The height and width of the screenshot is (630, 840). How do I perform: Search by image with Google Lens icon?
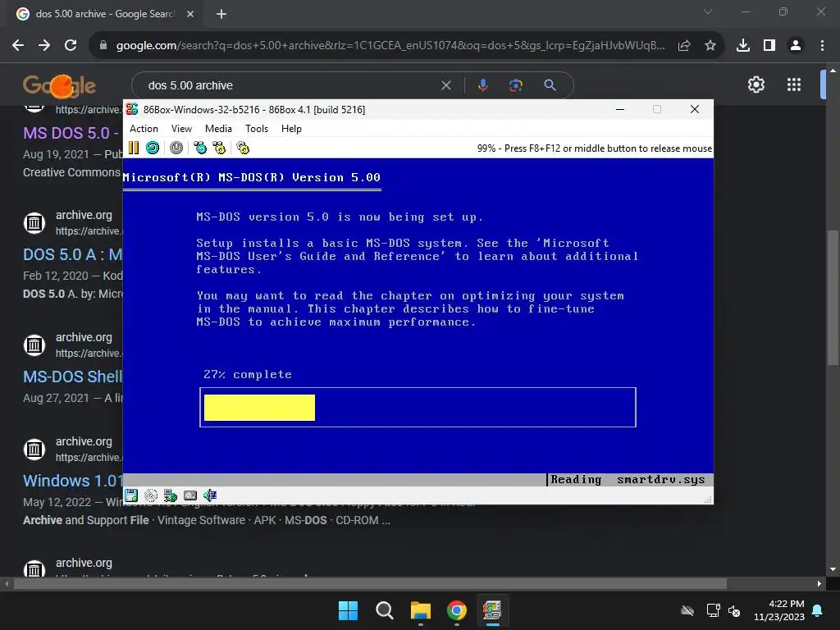(x=516, y=85)
